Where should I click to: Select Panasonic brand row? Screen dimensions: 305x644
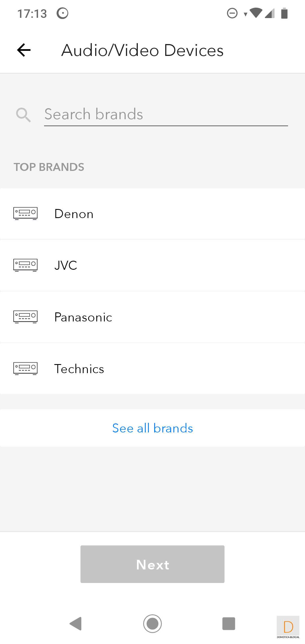(83, 317)
